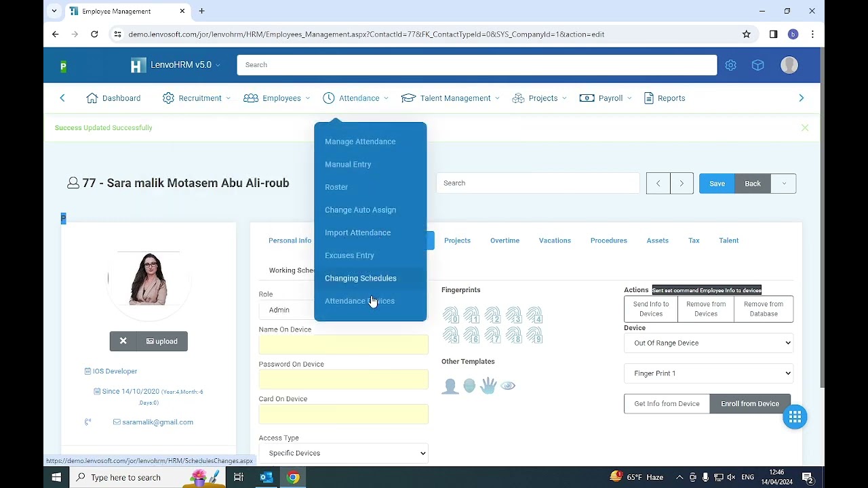This screenshot has width=868, height=488.
Task: Reload the page in Chrome
Action: (x=94, y=34)
